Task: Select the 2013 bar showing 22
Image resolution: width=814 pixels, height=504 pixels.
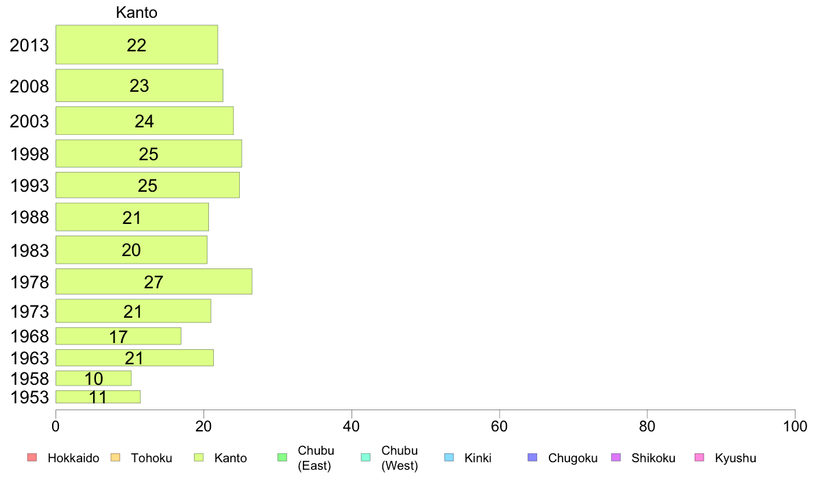Action: 136,45
